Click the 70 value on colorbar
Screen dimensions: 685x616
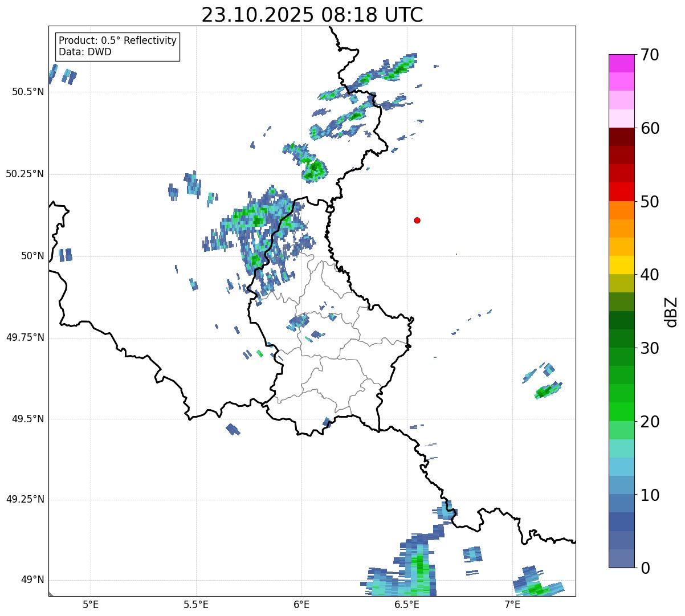(650, 55)
